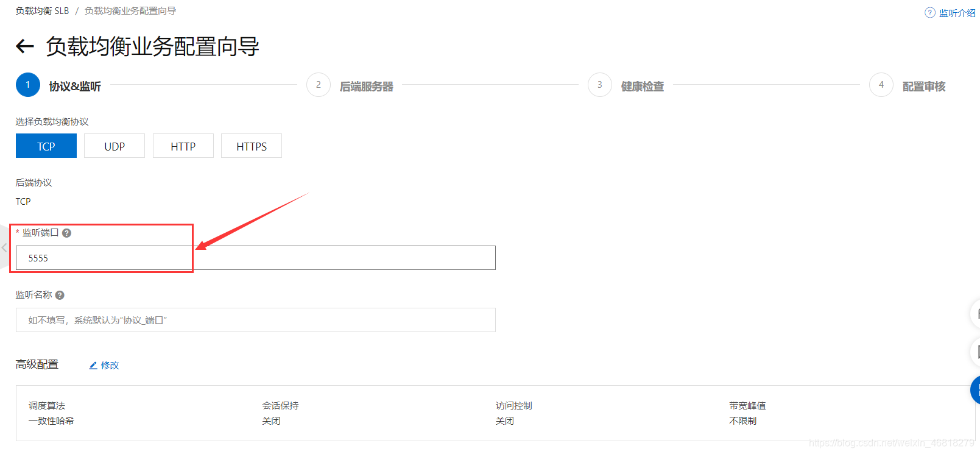This screenshot has width=980, height=454.
Task: Click the 一致性哈希 scheduling algorithm value
Action: click(51, 421)
